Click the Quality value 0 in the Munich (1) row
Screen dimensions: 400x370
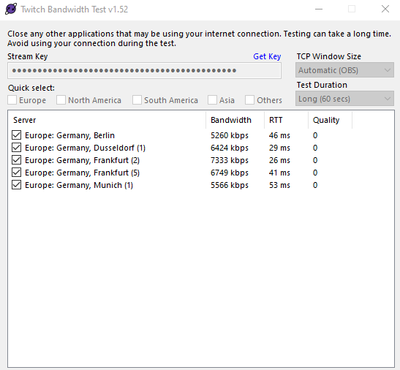[315, 185]
